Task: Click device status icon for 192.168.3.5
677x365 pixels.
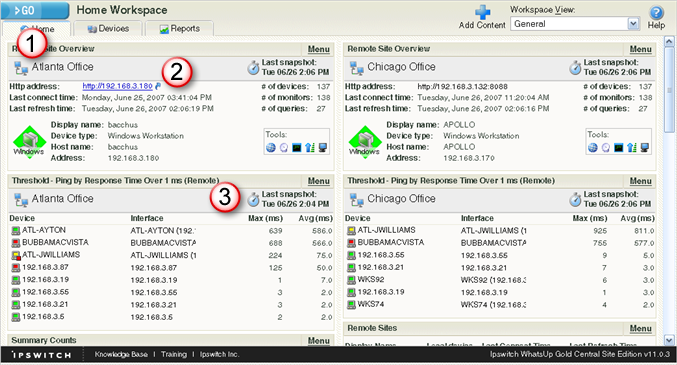Action: pos(16,317)
